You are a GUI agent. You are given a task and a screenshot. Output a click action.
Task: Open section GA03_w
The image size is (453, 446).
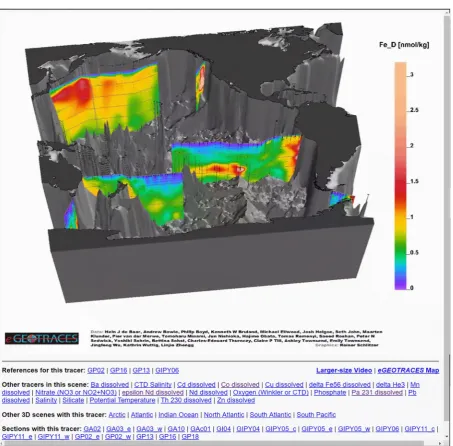point(149,429)
